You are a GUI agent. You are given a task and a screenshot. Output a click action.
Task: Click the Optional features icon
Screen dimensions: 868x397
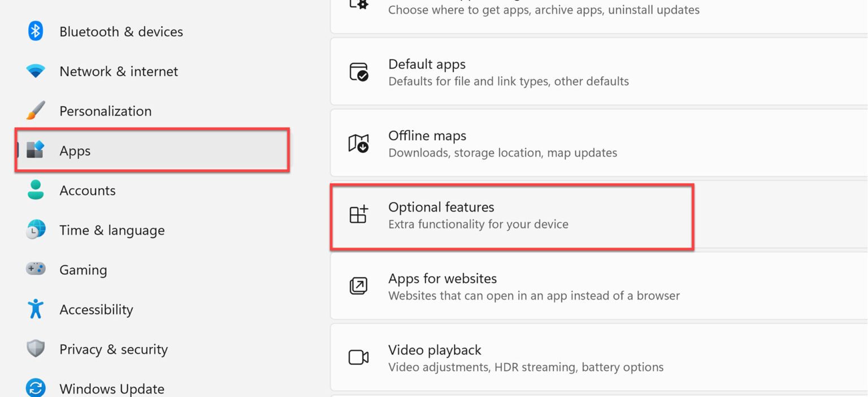pos(359,214)
